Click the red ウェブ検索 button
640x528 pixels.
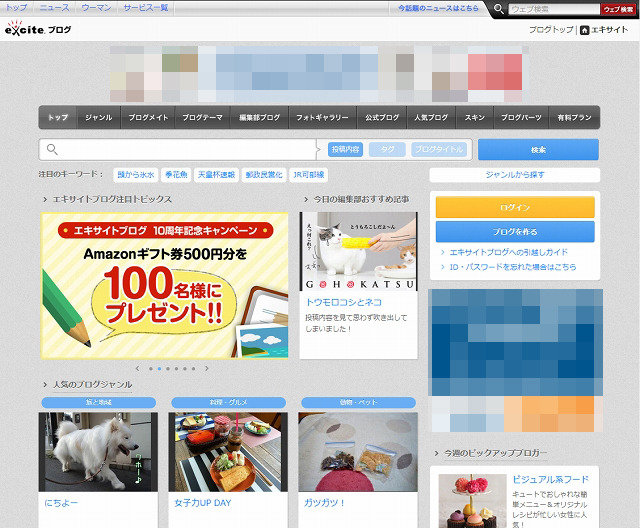618,9
